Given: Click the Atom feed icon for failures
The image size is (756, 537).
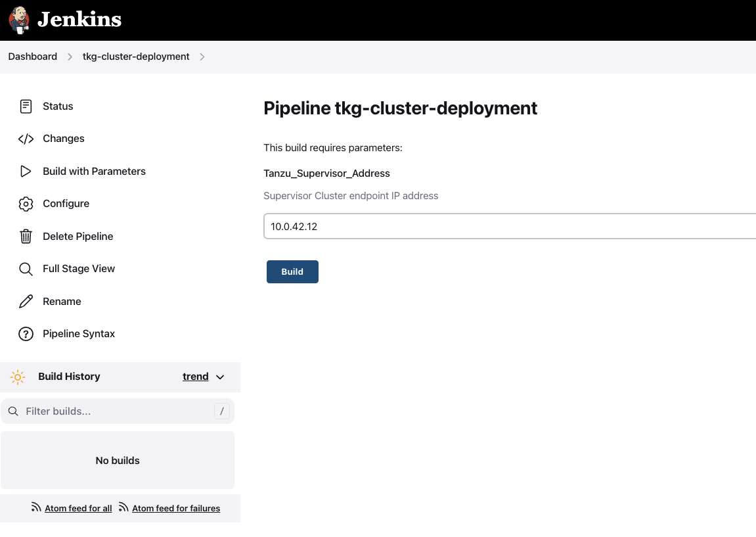Looking at the screenshot, I should 123,507.
